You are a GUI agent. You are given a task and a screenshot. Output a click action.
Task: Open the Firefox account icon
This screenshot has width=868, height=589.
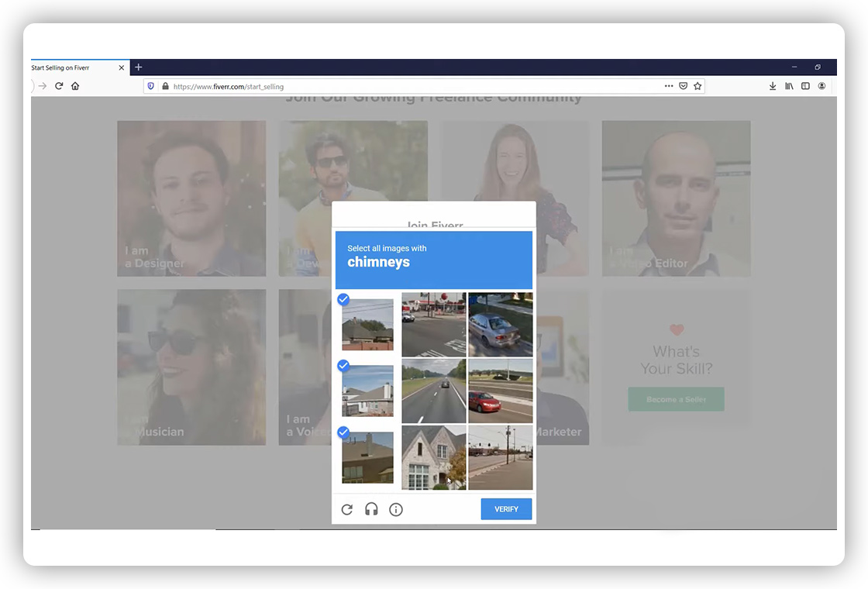click(x=821, y=86)
